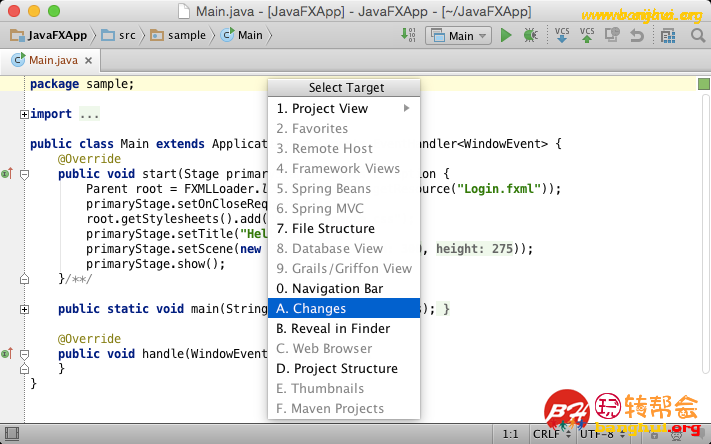Click the package sample; line
This screenshot has width=711, height=444.
coord(82,84)
